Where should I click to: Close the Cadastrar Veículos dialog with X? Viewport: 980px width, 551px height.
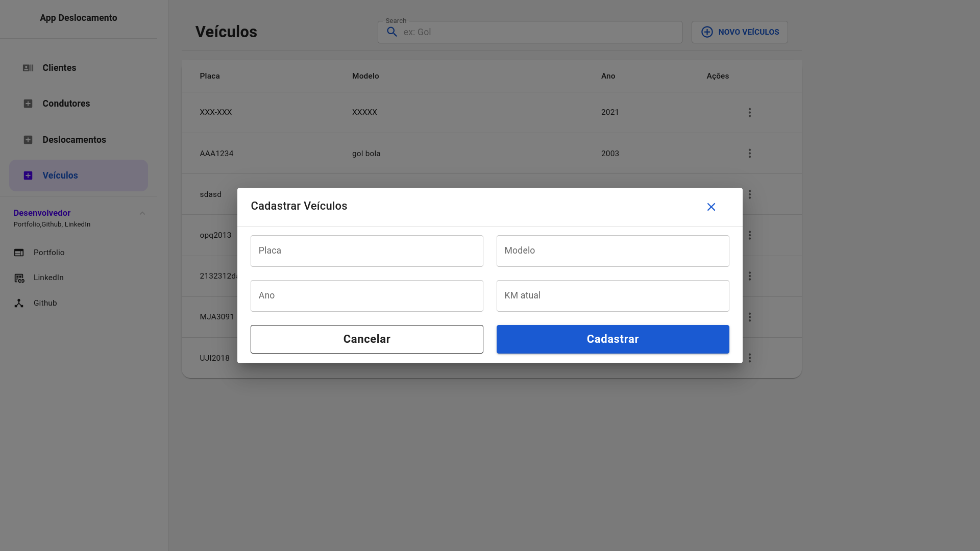click(x=711, y=207)
